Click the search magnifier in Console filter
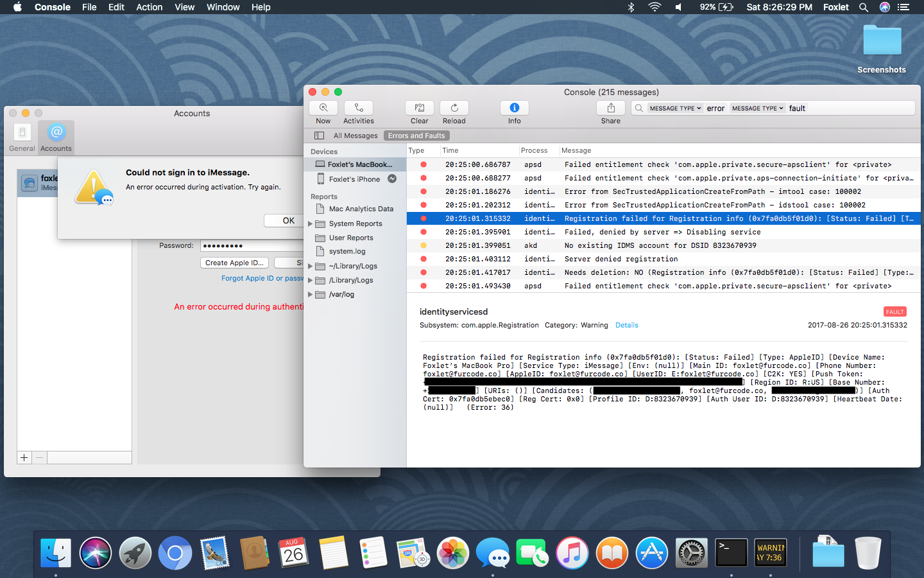The image size is (924, 578). tap(639, 109)
